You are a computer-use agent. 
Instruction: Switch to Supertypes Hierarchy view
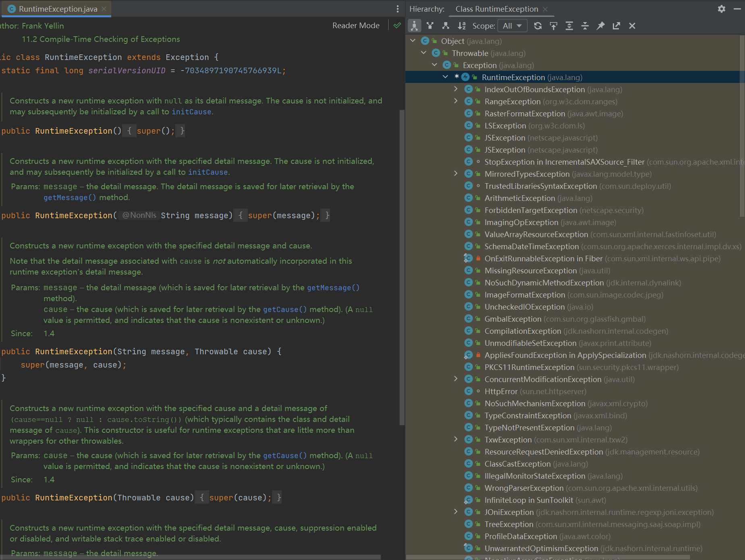click(430, 26)
